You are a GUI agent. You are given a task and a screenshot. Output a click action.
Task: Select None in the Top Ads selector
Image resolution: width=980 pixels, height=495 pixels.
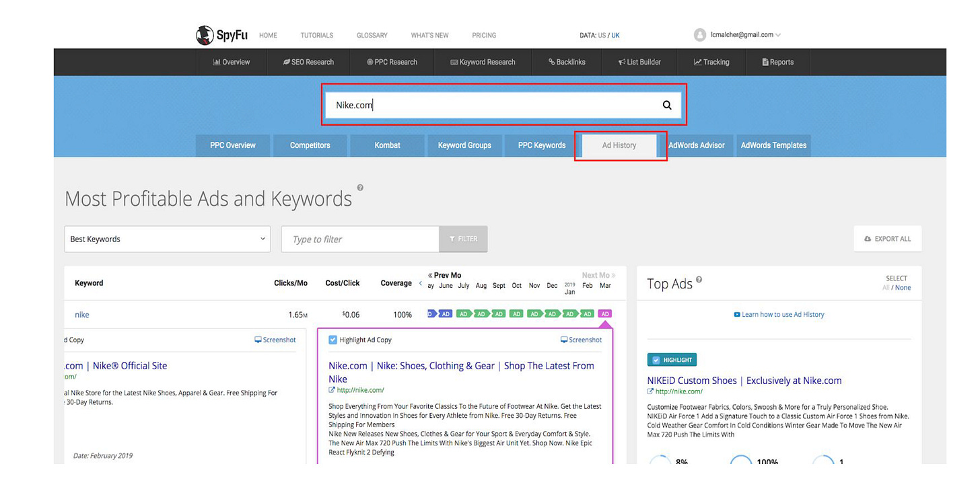(x=903, y=288)
